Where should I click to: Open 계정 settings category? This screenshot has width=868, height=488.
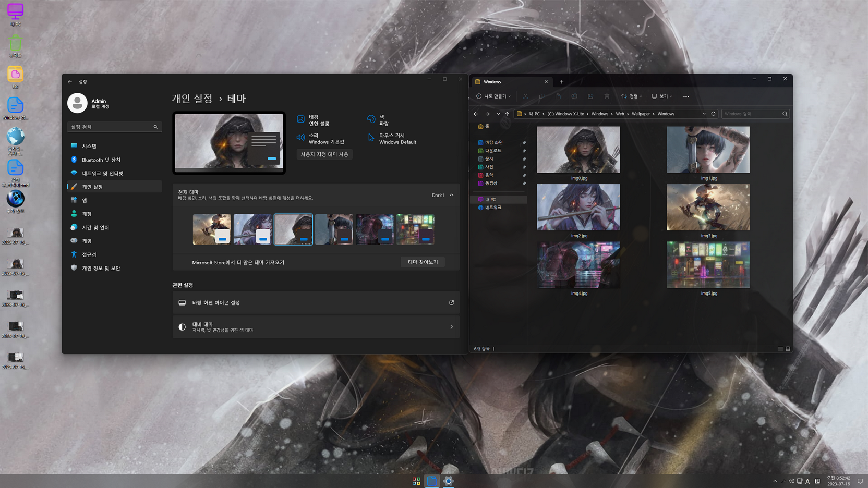pyautogui.click(x=114, y=214)
